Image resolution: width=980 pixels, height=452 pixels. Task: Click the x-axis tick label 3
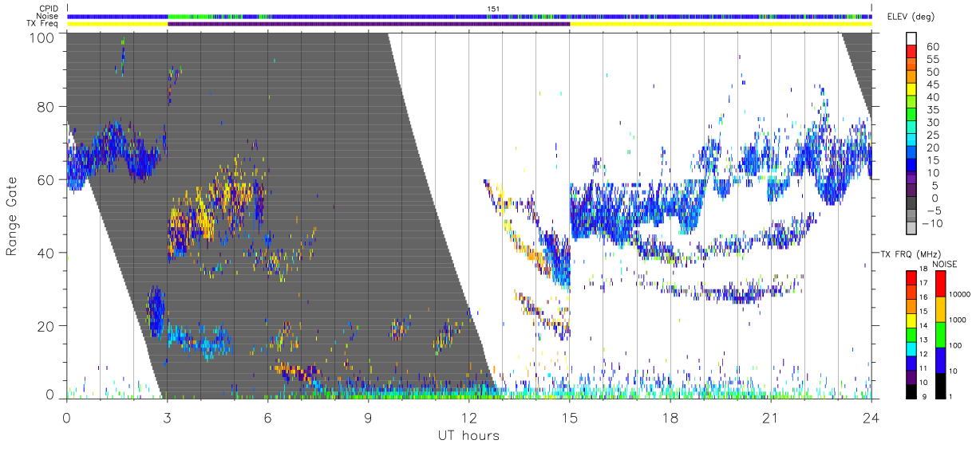[167, 418]
